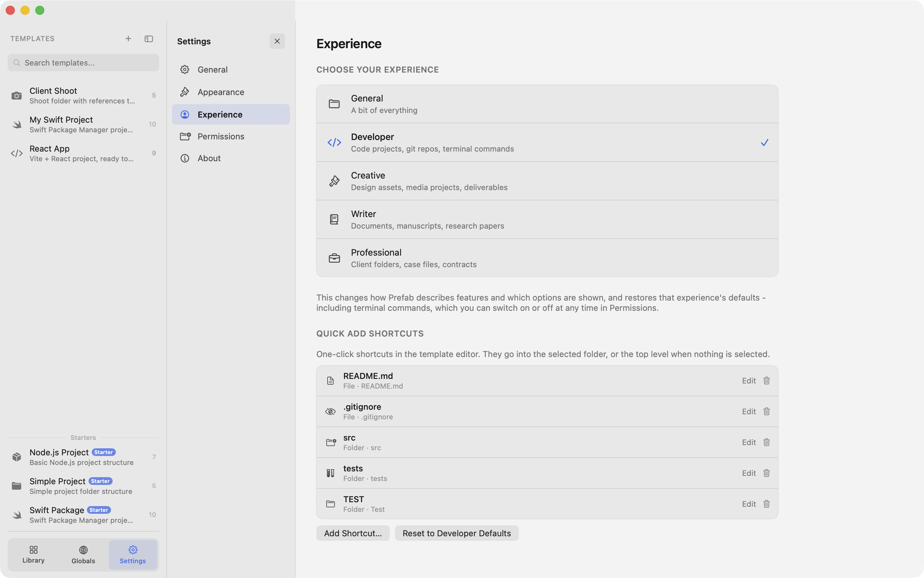The width and height of the screenshot is (924, 578).
Task: Switch to the Settings tab
Action: pos(133,555)
